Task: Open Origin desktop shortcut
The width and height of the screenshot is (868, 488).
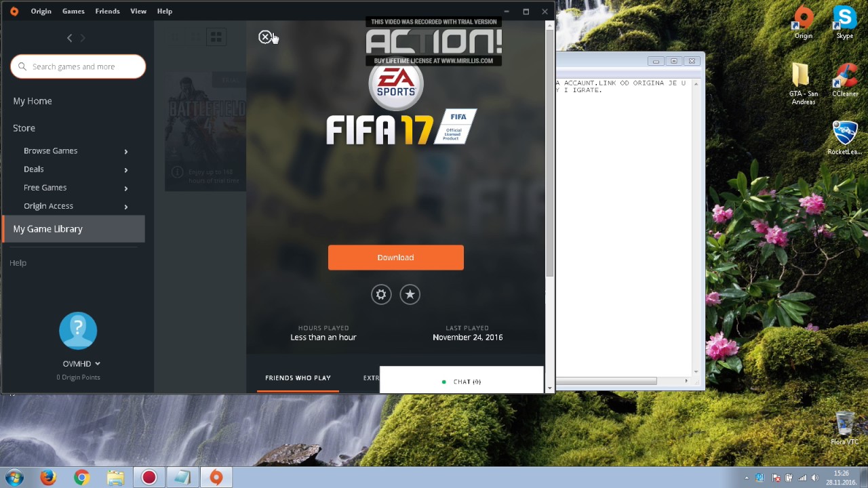Action: [804, 23]
